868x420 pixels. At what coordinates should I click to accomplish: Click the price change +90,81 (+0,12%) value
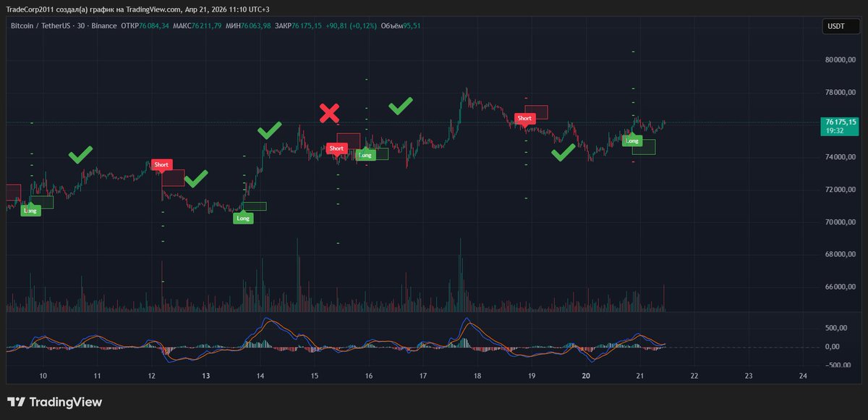tap(352, 26)
